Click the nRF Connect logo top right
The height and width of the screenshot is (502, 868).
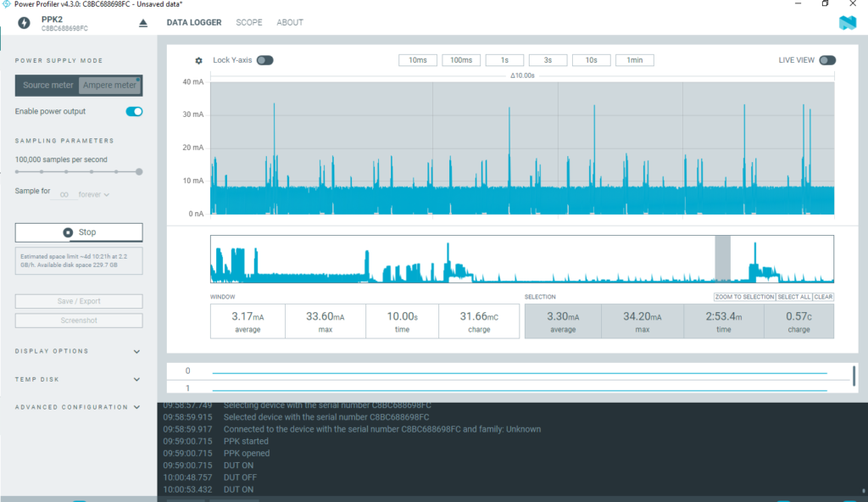pos(848,23)
